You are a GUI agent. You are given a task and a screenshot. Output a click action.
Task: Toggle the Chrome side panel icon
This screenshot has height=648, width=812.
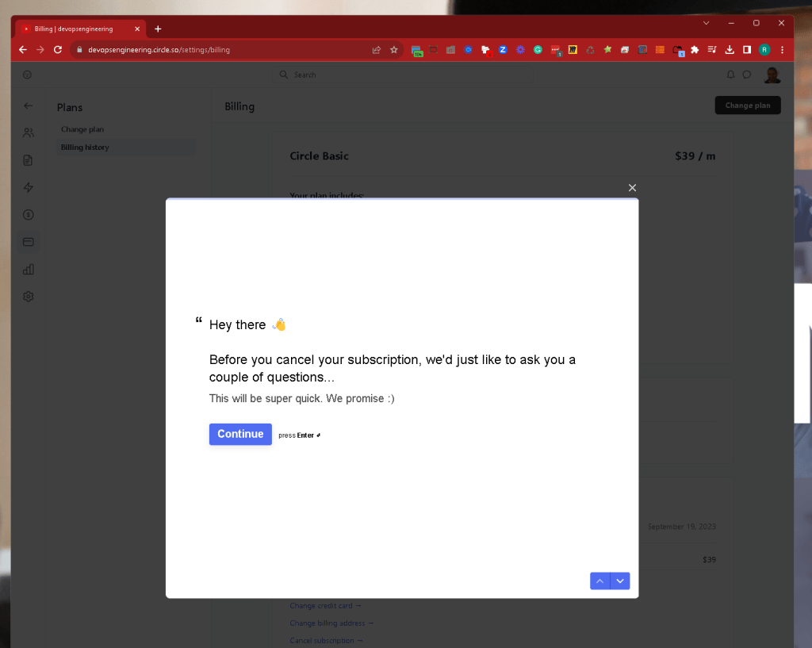pos(747,50)
